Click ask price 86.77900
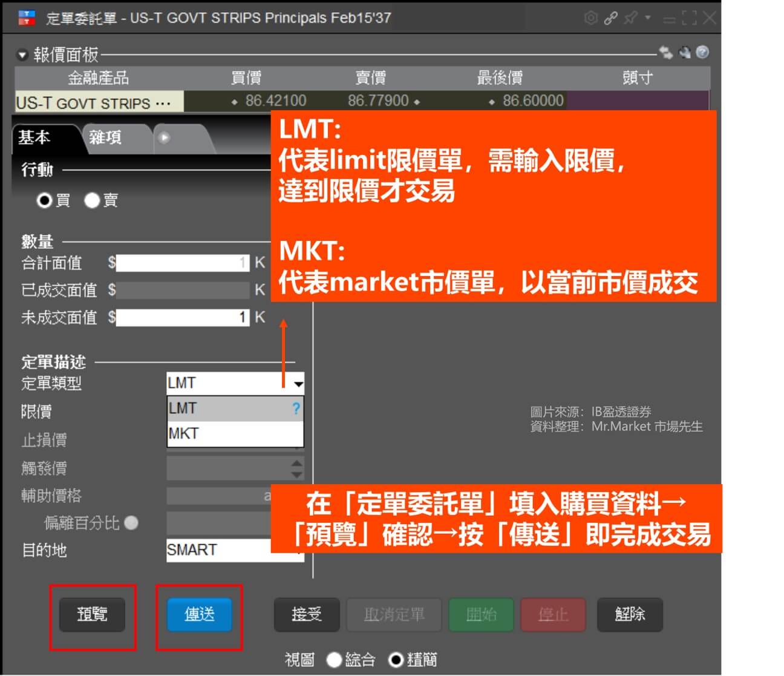The width and height of the screenshot is (784, 676). tap(378, 100)
